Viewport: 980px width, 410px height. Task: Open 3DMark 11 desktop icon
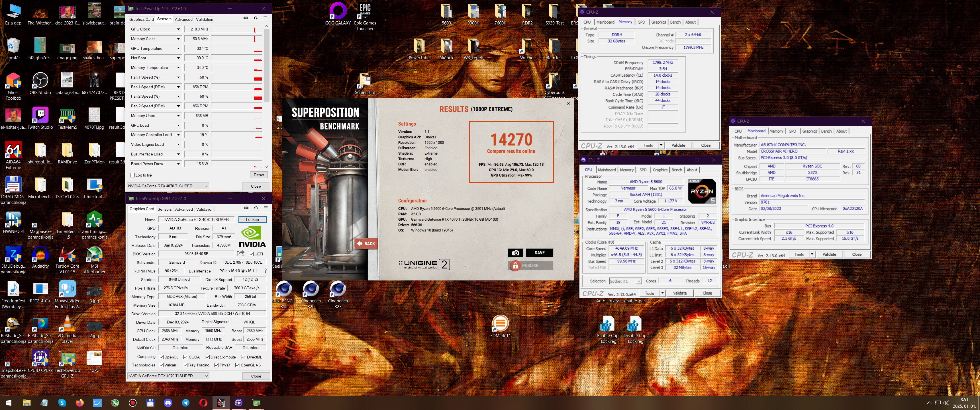pos(500,327)
